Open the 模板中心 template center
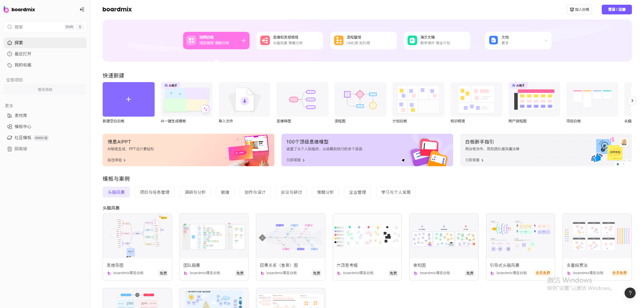This screenshot has width=644, height=308. click(22, 127)
